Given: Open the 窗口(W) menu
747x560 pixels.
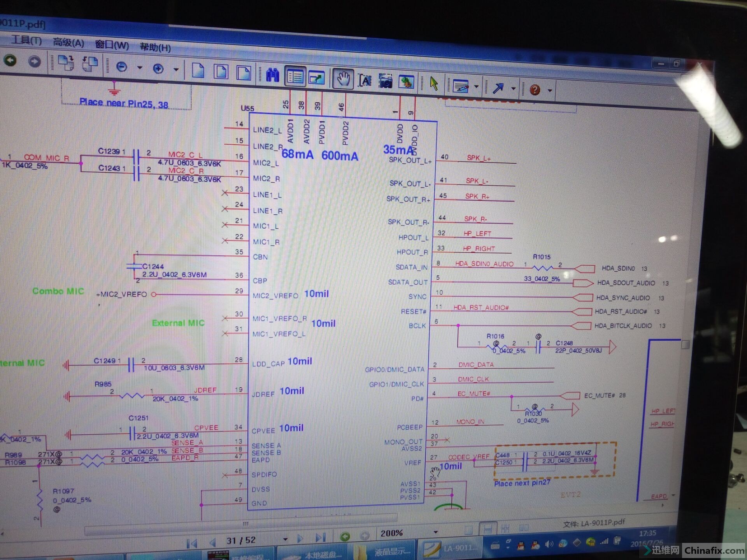Looking at the screenshot, I should (112, 45).
